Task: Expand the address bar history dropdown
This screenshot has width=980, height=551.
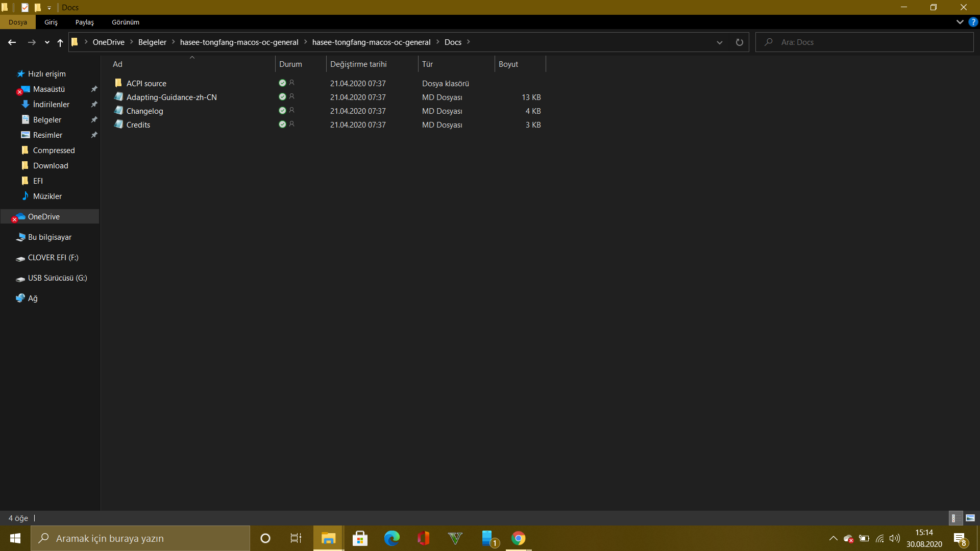Action: pyautogui.click(x=719, y=42)
